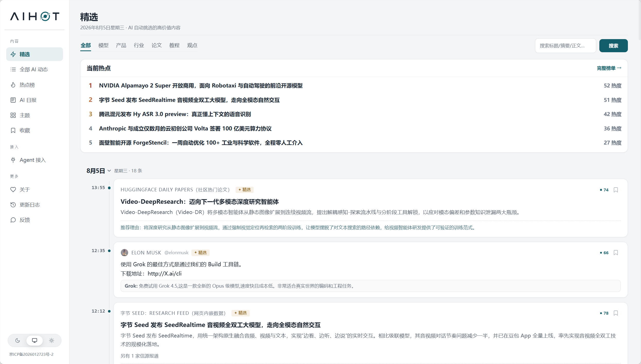Click the 74 score on Video-DeepResearch

click(604, 190)
